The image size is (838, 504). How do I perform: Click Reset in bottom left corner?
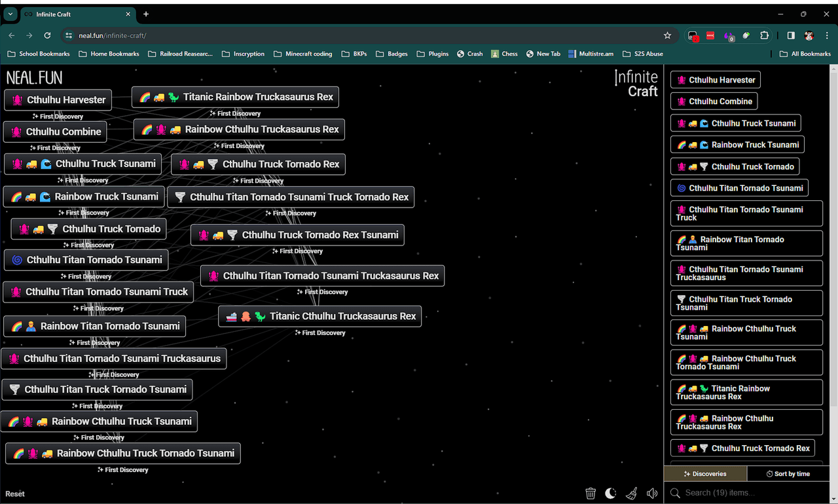click(15, 494)
